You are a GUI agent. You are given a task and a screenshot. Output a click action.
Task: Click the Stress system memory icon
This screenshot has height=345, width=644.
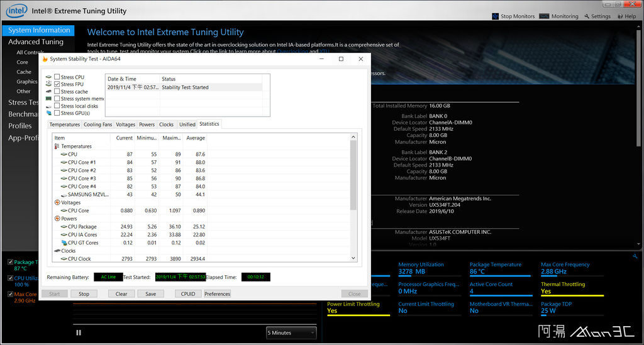[x=49, y=99]
